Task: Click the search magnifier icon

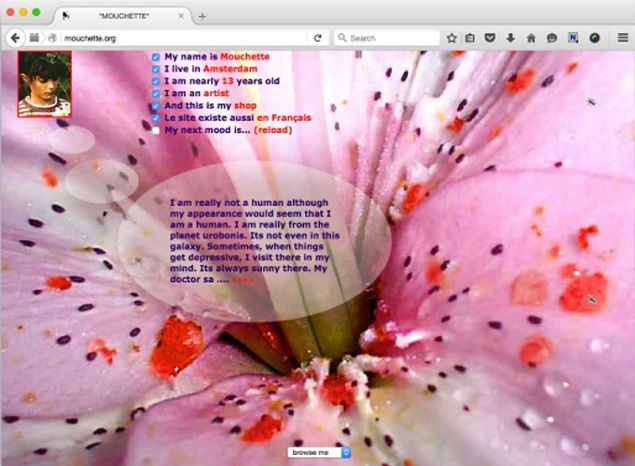Action: [x=342, y=38]
